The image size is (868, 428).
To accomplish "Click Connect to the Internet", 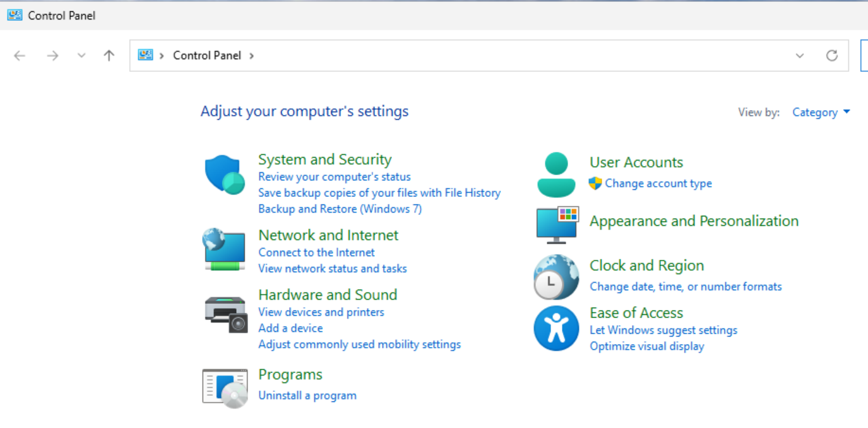I will coord(316,253).
